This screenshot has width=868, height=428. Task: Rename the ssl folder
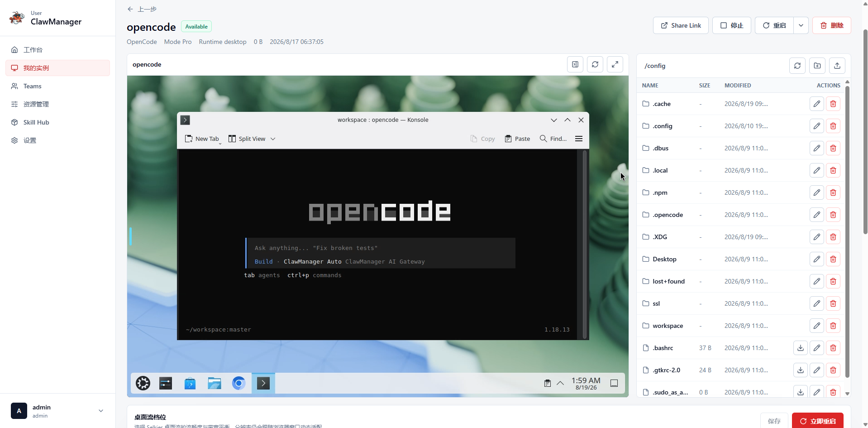[x=817, y=303]
